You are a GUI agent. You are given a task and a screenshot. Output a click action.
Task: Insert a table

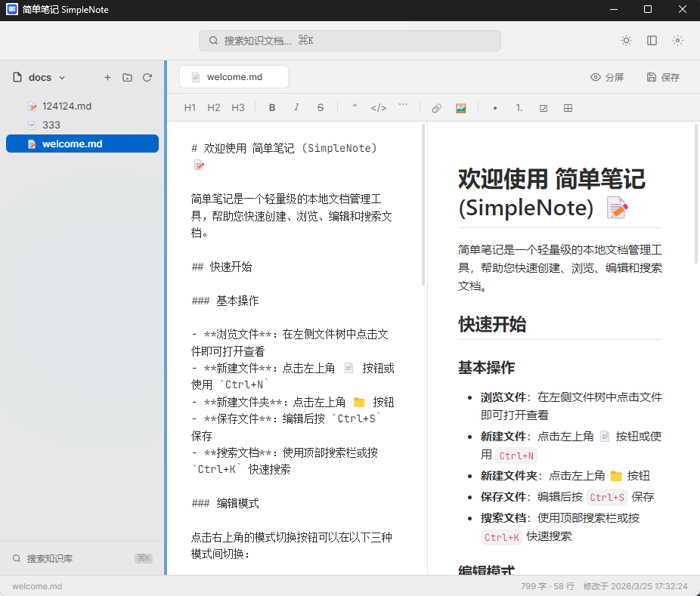(568, 107)
